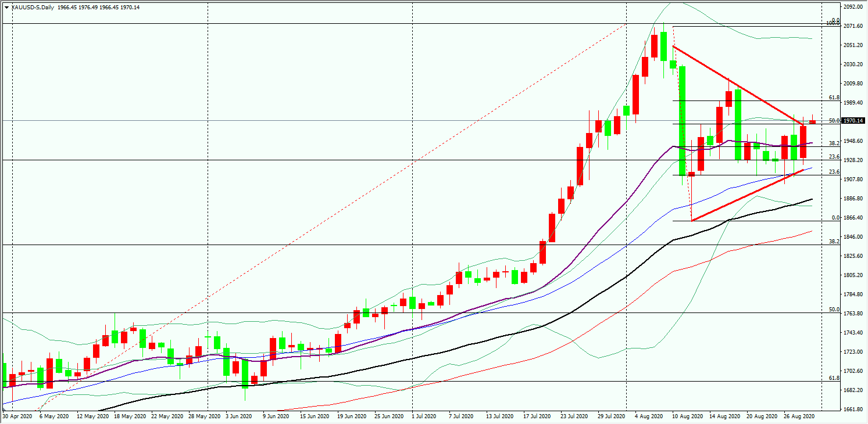This screenshot has width=868, height=424.
Task: Click the 30 Apr 2020 date label
Action: [x=16, y=416]
